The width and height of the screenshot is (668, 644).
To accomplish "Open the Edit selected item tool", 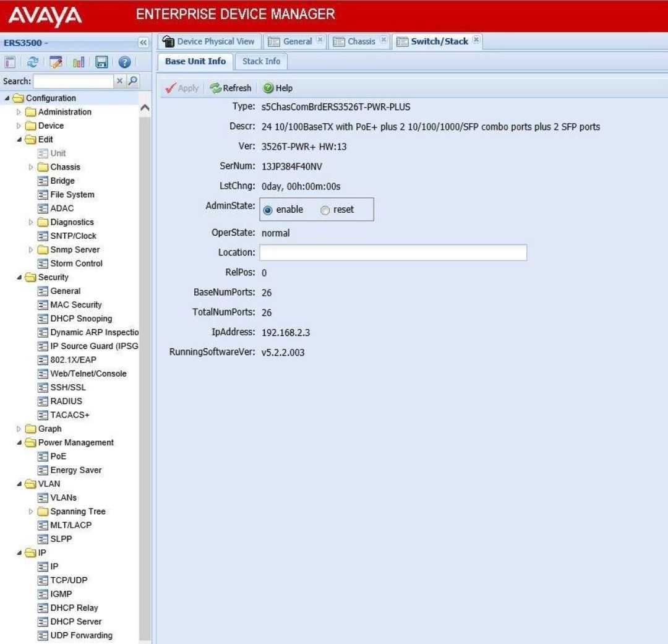I will 56,61.
